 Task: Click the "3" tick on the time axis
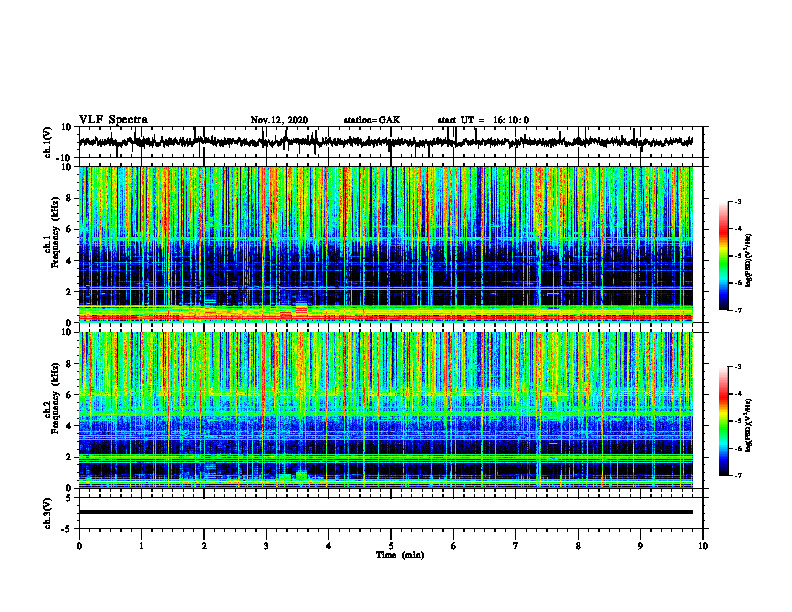click(266, 546)
